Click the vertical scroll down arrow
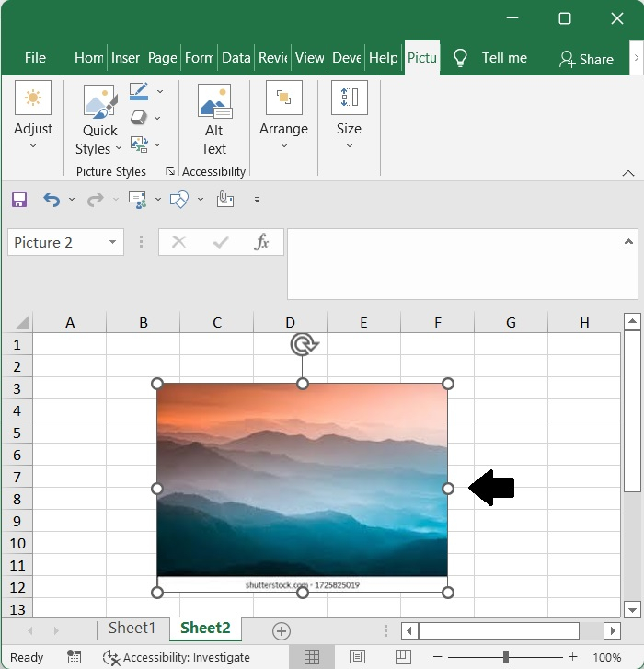Screen dimensions: 644x669 pyautogui.click(x=632, y=610)
